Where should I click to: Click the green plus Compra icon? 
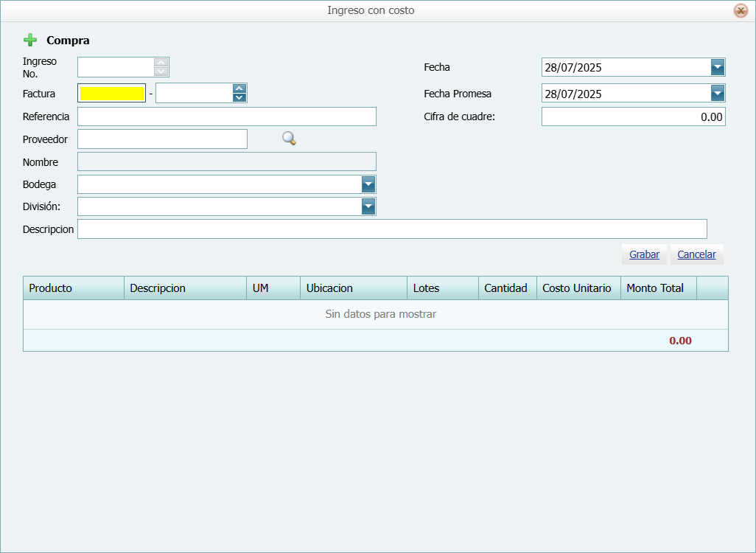coord(30,41)
